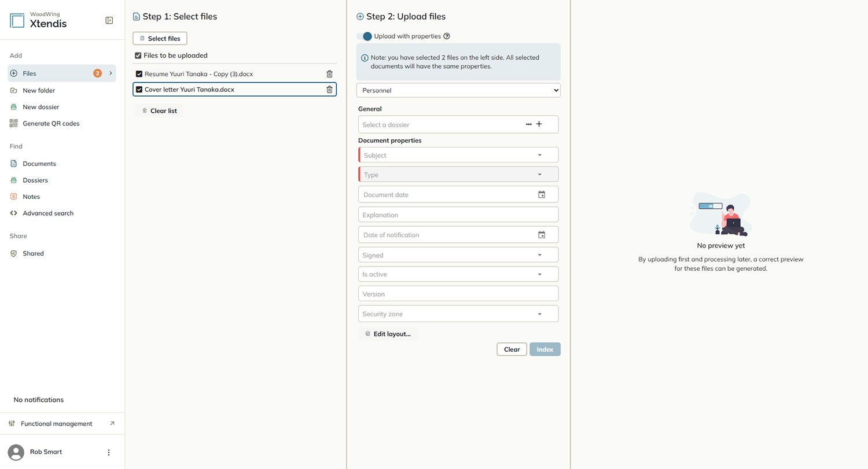Image resolution: width=868 pixels, height=469 pixels.
Task: Delete Resume Yuuri Tanaka file via trash icon
Action: click(x=329, y=74)
